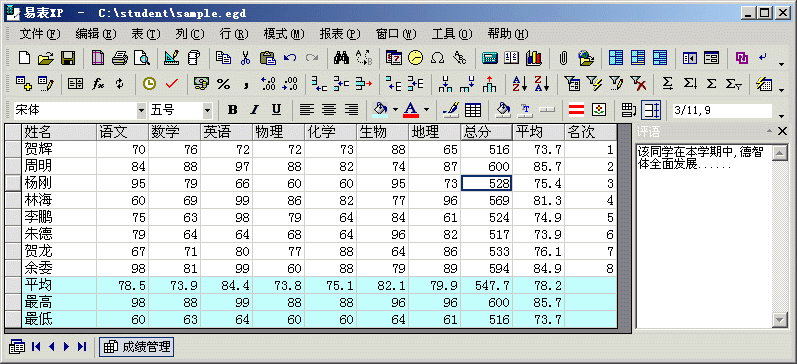The height and width of the screenshot is (364, 797).
Task: Insert a symbol with the Omega icon
Action: click(437, 58)
